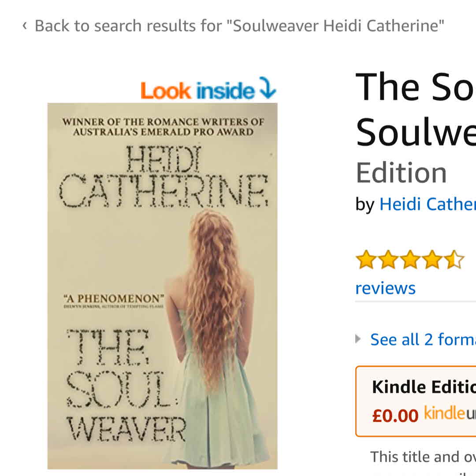The image size is (476, 476).
Task: Click the Look inside label
Action: pyautogui.click(x=197, y=90)
